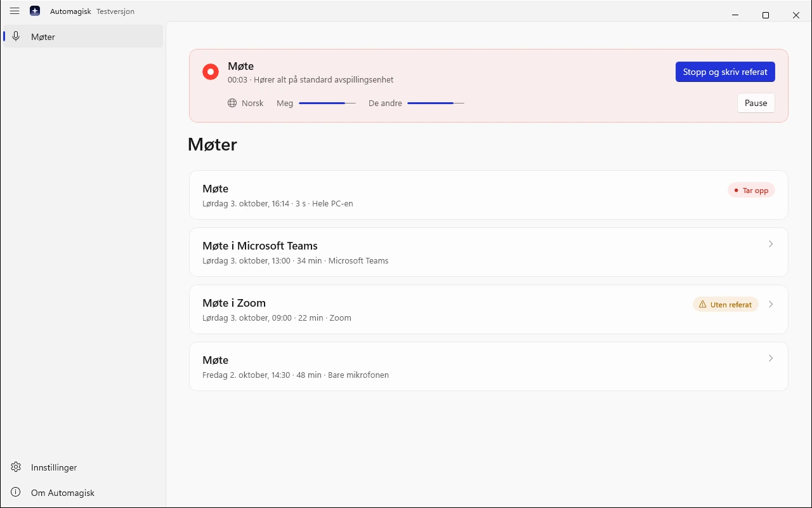
Task: Click the Lørdag 3. oktober, 09:00 details line
Action: (277, 318)
